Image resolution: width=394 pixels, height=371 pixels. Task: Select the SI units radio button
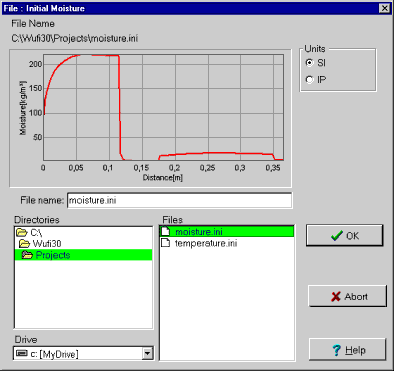click(x=310, y=63)
